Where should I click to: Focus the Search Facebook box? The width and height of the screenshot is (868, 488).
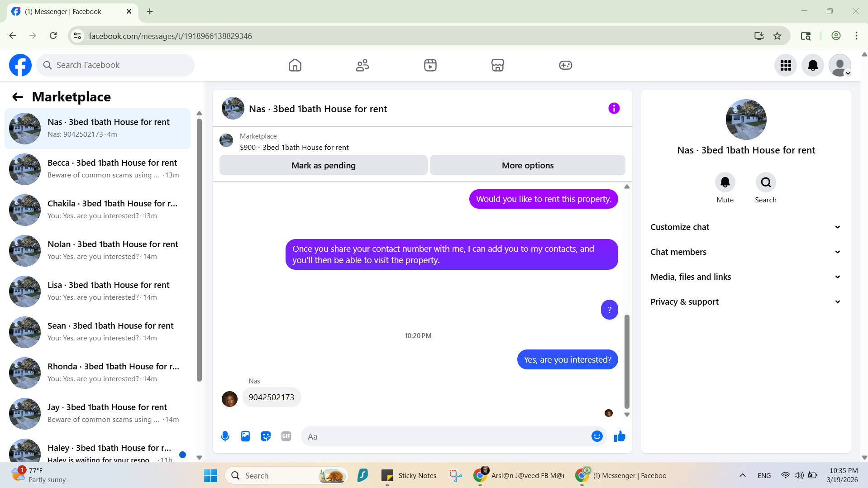point(115,65)
